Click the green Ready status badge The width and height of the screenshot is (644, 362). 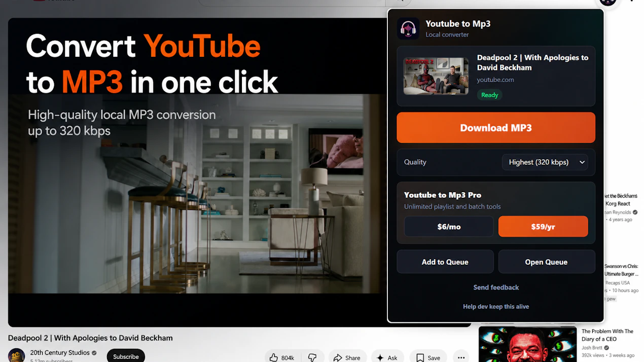click(x=489, y=95)
